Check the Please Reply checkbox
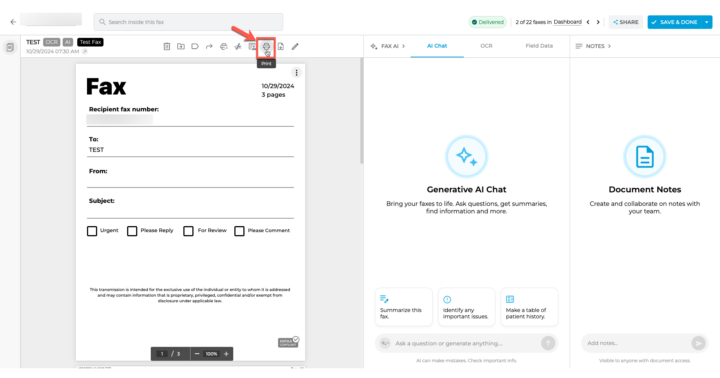720x378 pixels. [132, 231]
